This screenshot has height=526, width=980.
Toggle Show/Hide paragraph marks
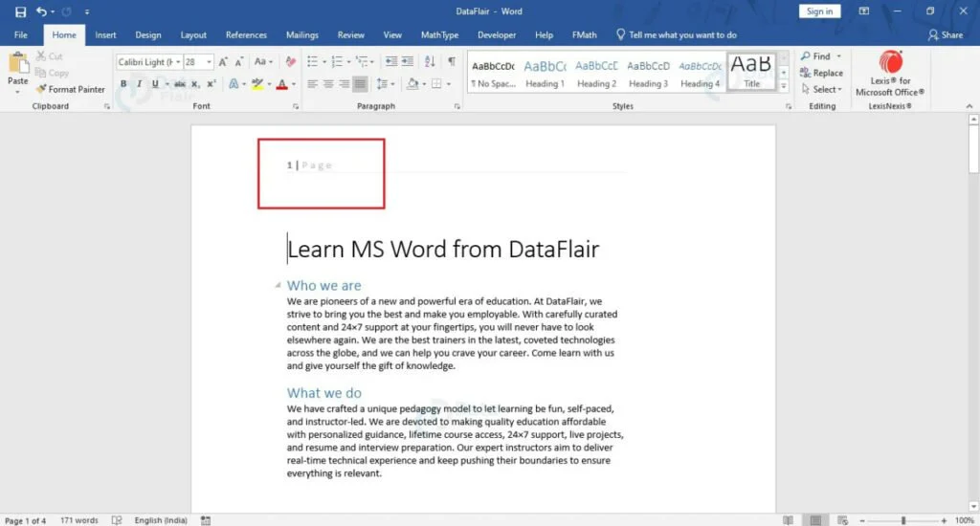tap(451, 61)
